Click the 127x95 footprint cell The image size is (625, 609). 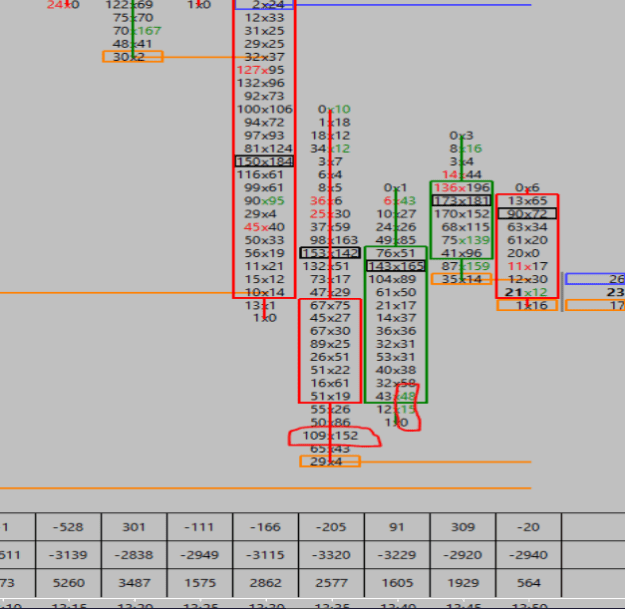click(260, 70)
